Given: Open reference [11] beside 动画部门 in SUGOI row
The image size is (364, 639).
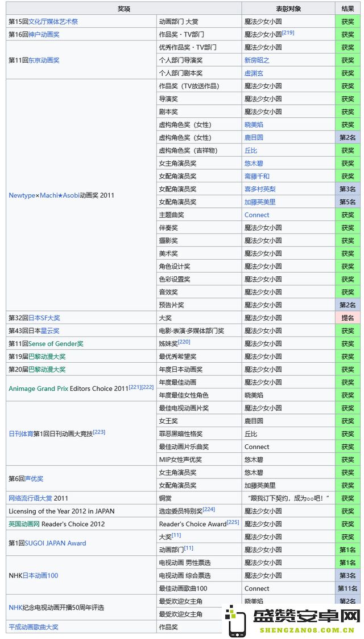Looking at the screenshot, I should click(x=188, y=548).
